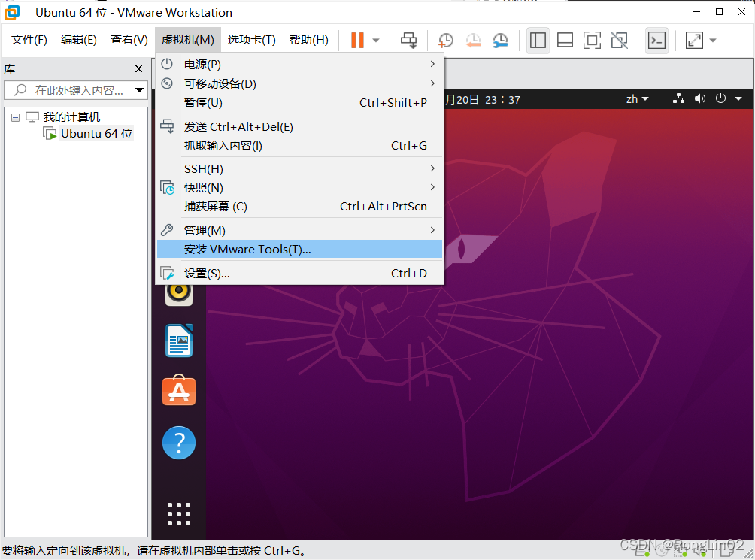Choose 安装 VMware Tools(T)... entry
This screenshot has width=755, height=560.
click(x=299, y=250)
